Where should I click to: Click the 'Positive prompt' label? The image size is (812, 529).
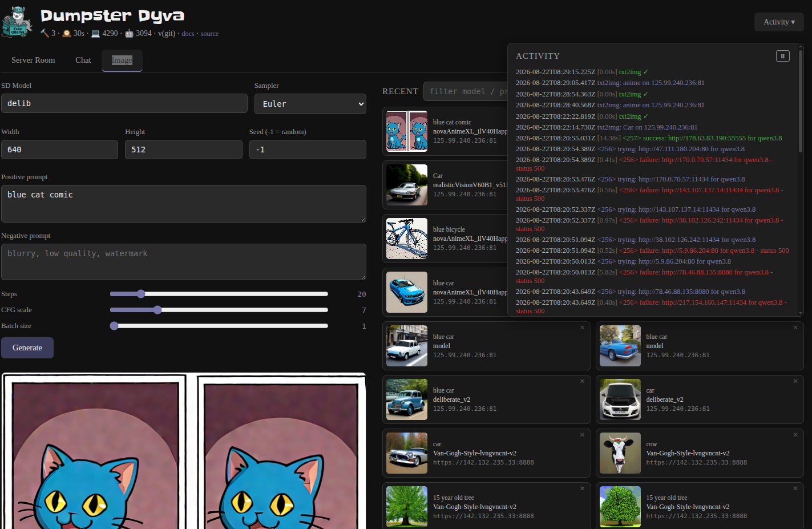click(25, 177)
